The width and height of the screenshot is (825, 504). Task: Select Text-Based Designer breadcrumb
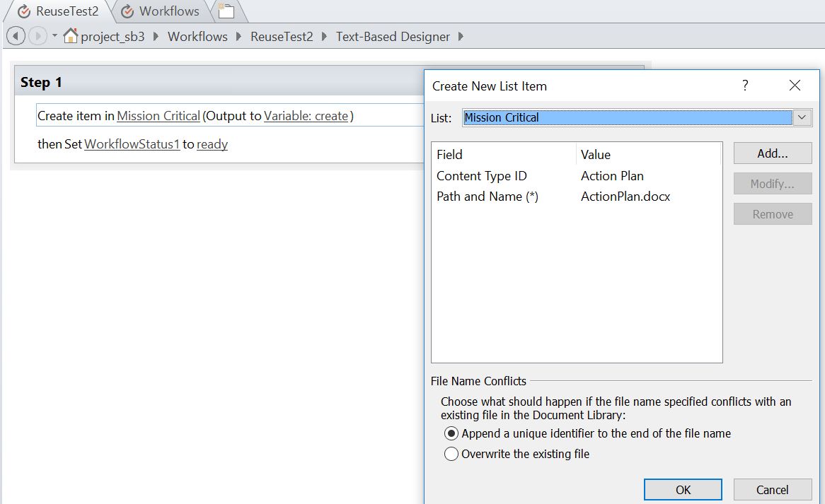(393, 36)
